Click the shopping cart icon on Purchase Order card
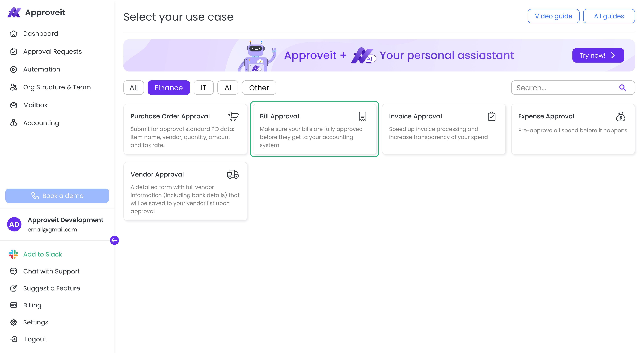The height and width of the screenshot is (353, 644). [233, 116]
